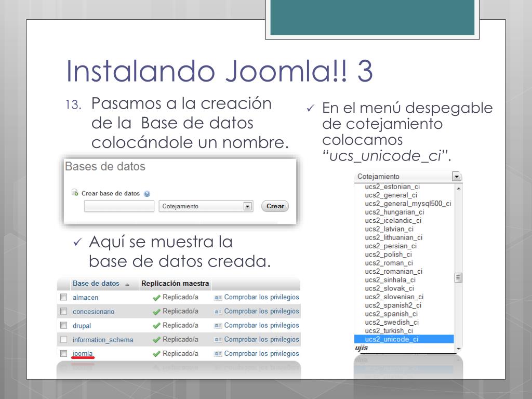532x399 pixels.
Task: Click the privileges icon in joomla row
Action: coord(218,354)
